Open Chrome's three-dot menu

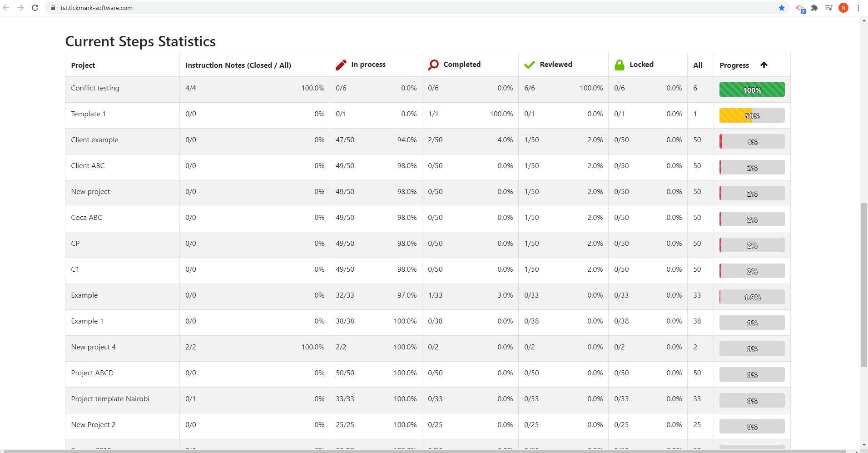point(858,8)
